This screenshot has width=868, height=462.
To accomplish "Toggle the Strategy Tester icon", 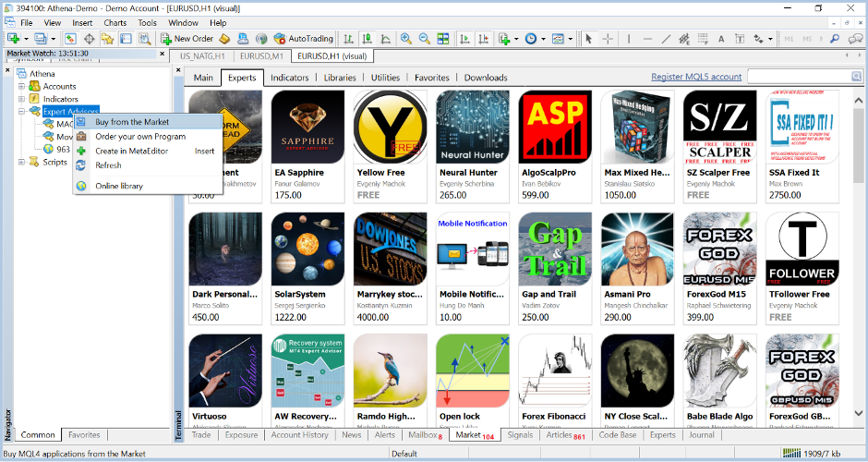I will point(144,39).
